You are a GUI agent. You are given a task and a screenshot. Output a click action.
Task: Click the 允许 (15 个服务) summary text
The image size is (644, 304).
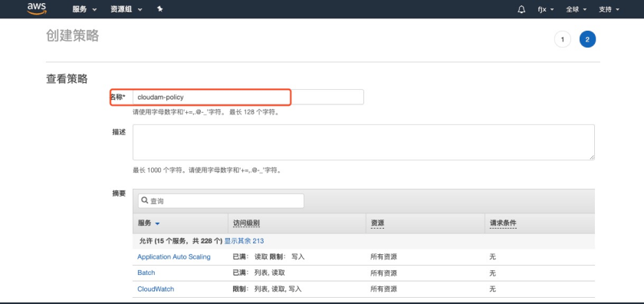click(x=181, y=240)
